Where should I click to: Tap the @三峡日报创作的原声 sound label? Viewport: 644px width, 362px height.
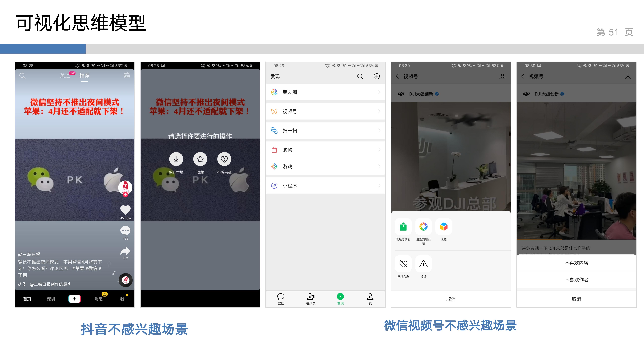click(x=50, y=284)
